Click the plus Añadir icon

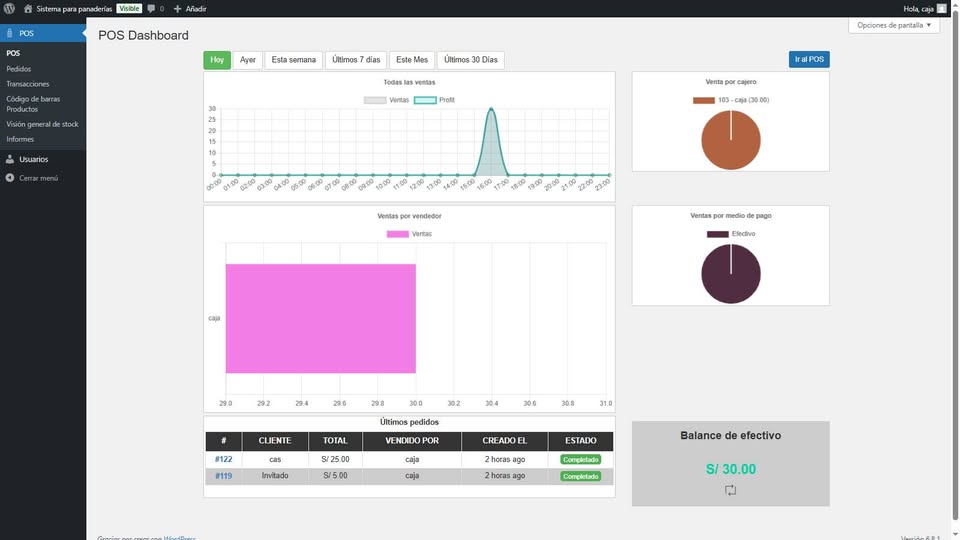[x=178, y=9]
